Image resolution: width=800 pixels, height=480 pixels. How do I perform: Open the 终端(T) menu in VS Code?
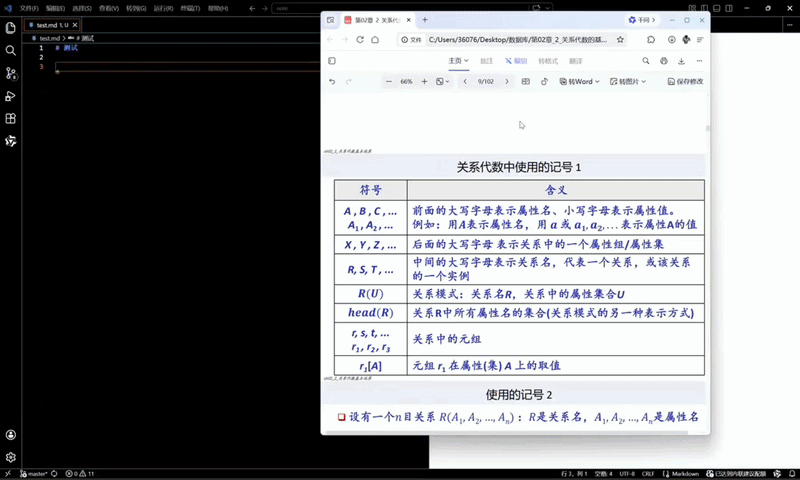[x=190, y=8]
